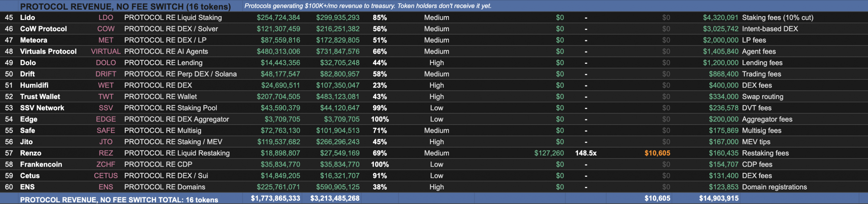Screen dimensions: 868x204
Task: Click the section header 'PROTOCOL REVENUE, NO FEE SWITCH (16 tokens)'
Action: pos(125,6)
